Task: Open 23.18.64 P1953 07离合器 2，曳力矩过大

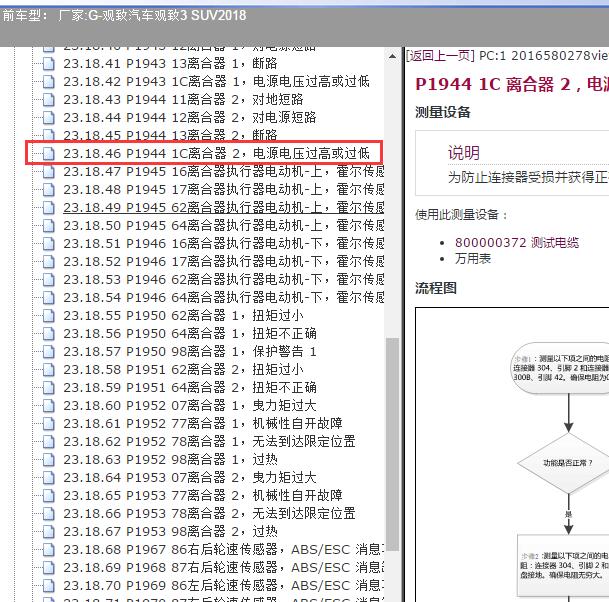Action: 190,477
